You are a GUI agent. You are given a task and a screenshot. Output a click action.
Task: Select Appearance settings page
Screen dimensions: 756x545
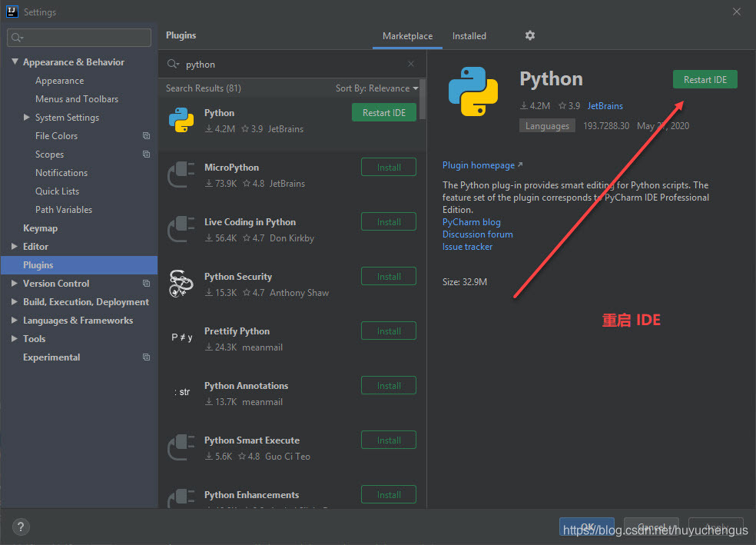59,81
